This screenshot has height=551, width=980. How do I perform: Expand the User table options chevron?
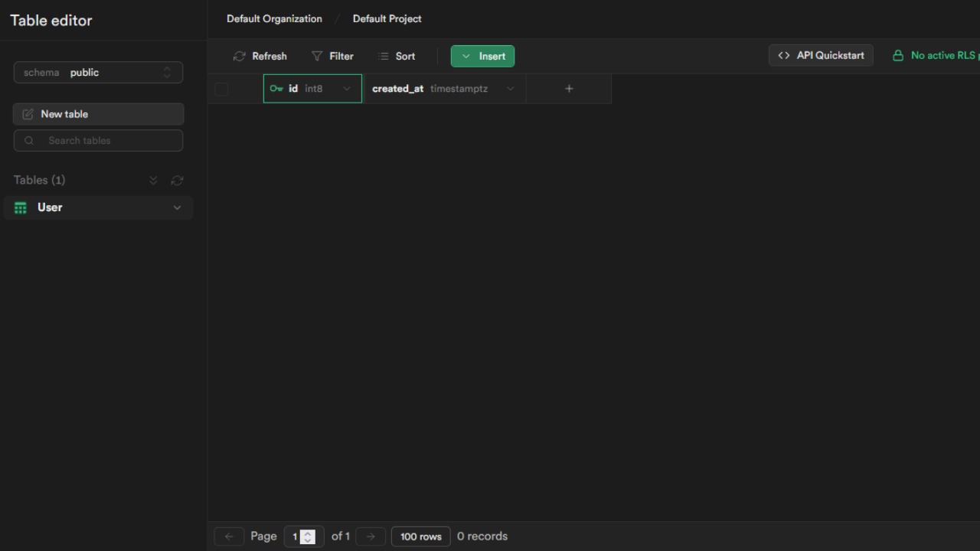pyautogui.click(x=177, y=207)
